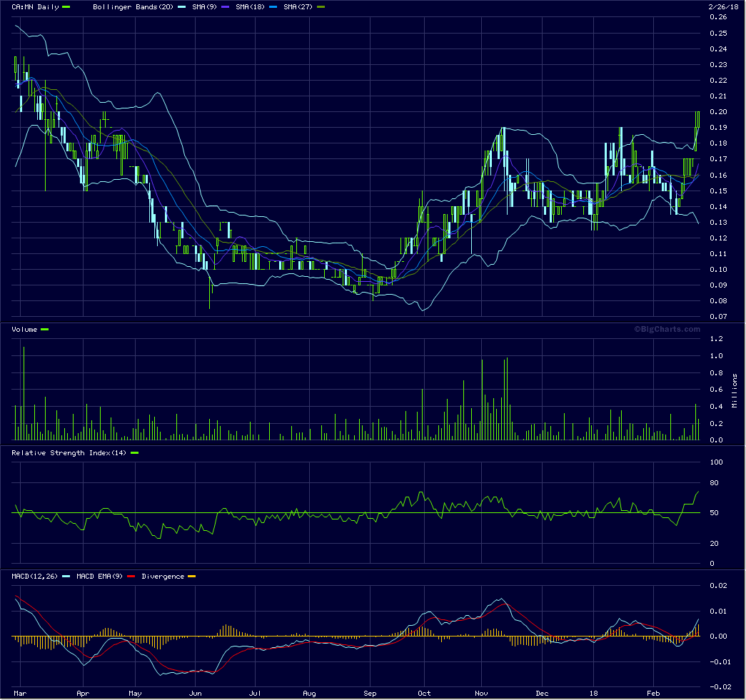
Task: Select the Mar label on the time axis
Action: pyautogui.click(x=21, y=693)
